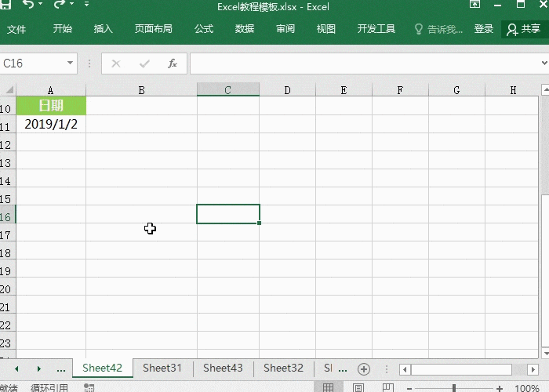
Task: Add a new sheet with plus icon
Action: (363, 368)
